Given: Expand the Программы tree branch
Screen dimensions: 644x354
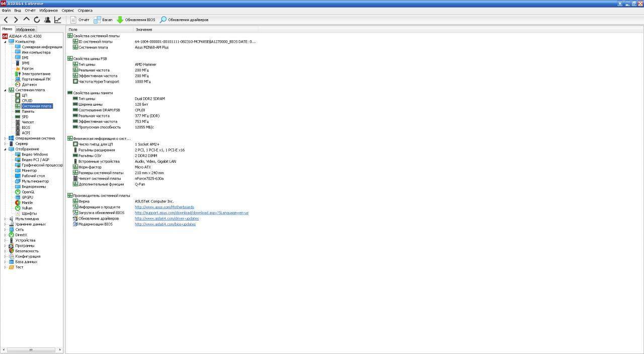Looking at the screenshot, I should (x=6, y=246).
